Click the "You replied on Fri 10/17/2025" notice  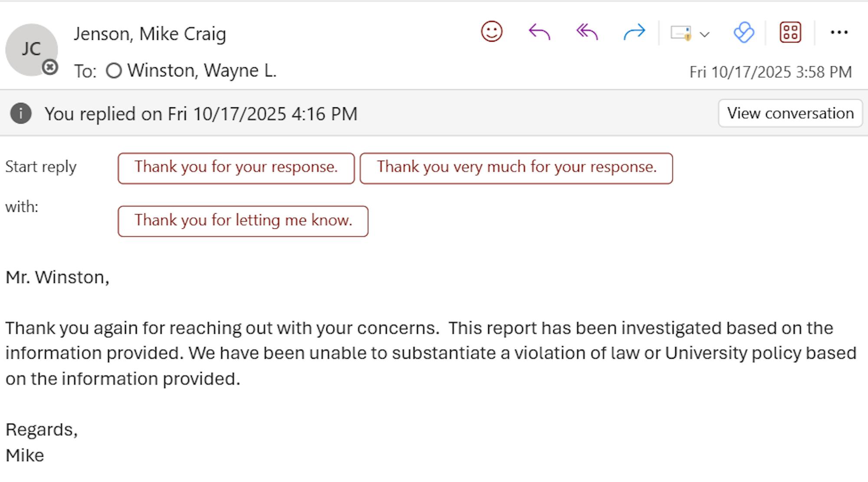[x=201, y=114]
